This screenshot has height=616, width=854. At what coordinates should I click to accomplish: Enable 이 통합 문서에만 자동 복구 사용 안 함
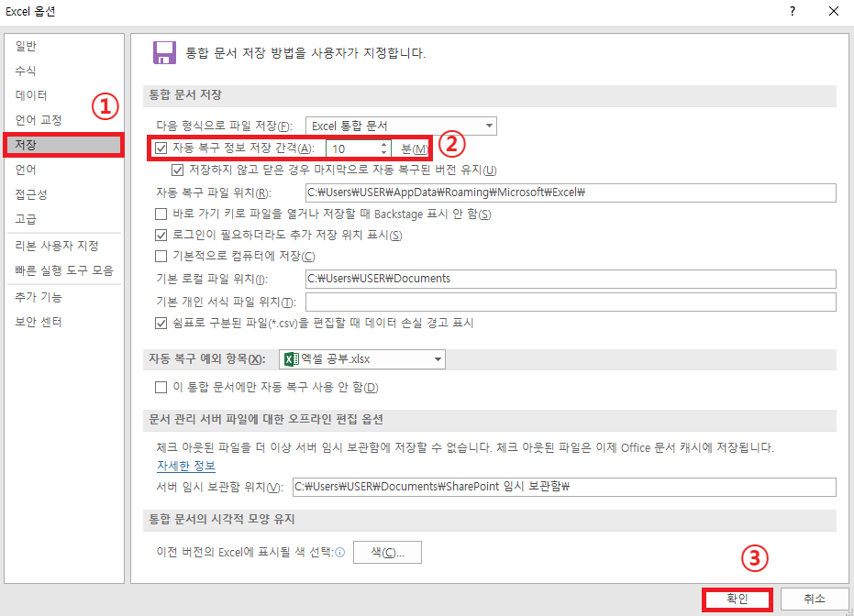click(161, 388)
